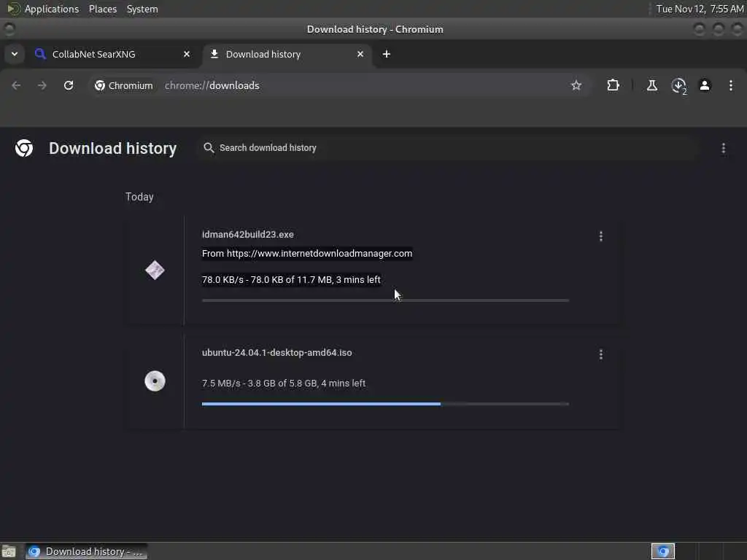This screenshot has width=747, height=560.
Task: Click the taskbar Download history window button
Action: click(x=87, y=551)
